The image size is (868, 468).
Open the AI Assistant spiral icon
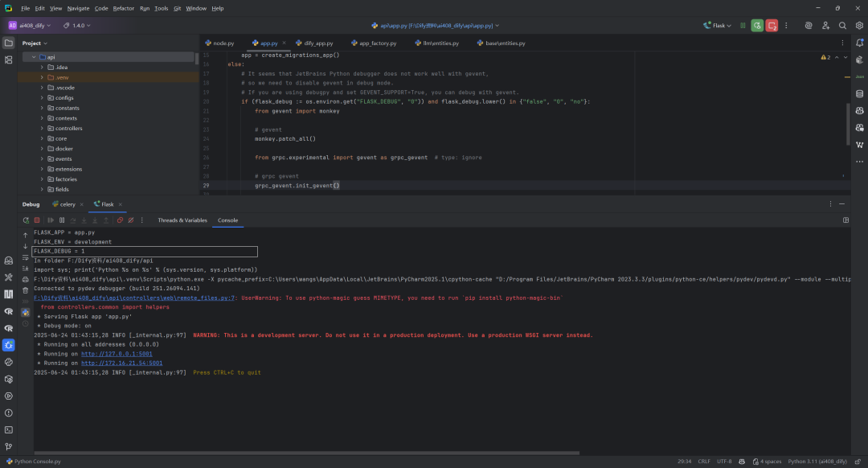pos(809,26)
